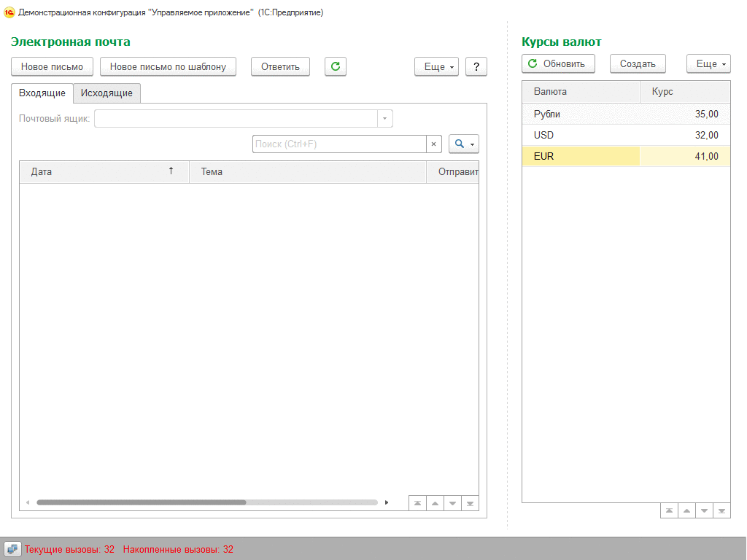747x560 pixels.
Task: Click the right arrow of horizontal scrollbar
Action: 387,502
